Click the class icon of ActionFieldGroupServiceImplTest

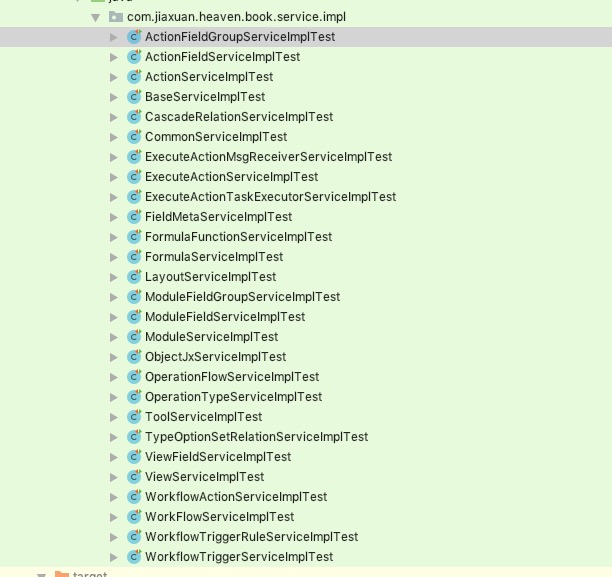click(x=134, y=37)
